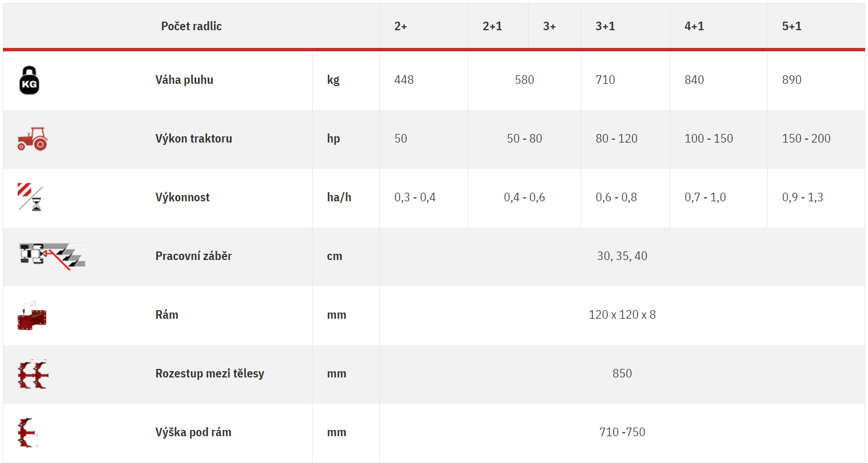
Task: Select the 3+1 column header
Action: (605, 26)
